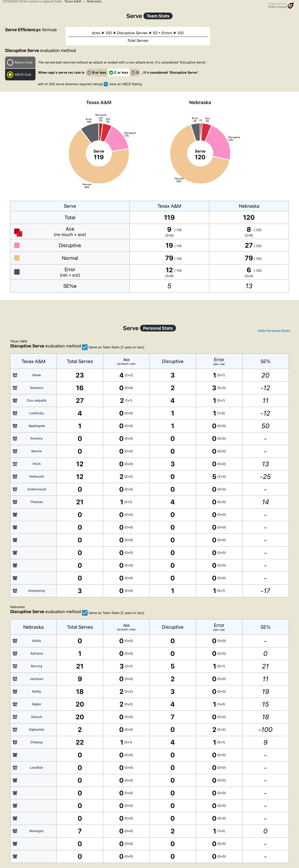Click the blue question mark help icon
299x868 pixels.
tap(106, 84)
